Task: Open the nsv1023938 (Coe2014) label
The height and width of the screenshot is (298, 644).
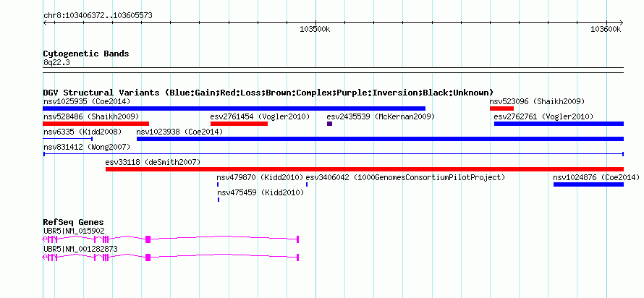Action: [179, 132]
